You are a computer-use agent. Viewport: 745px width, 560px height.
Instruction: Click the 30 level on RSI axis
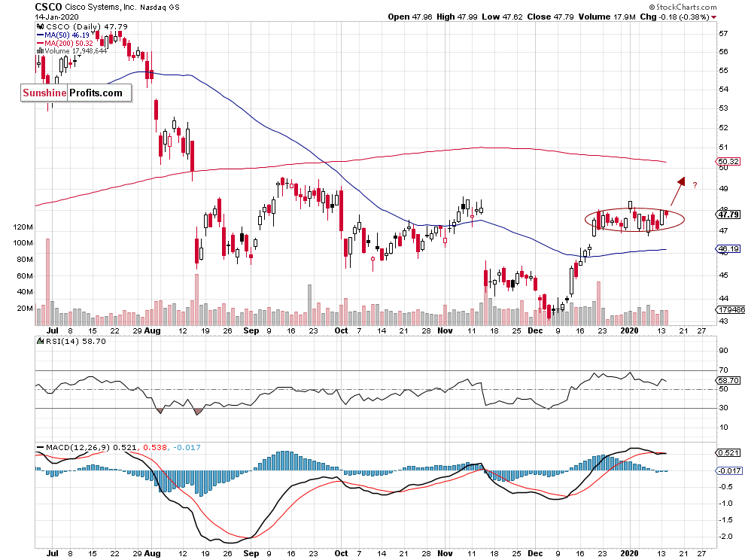click(723, 408)
